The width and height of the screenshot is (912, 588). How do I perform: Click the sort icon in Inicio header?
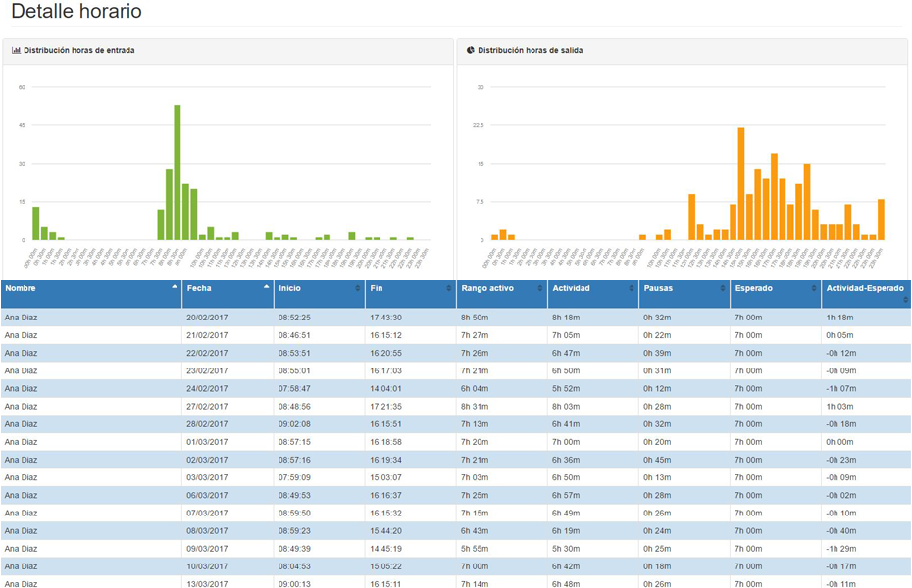click(x=357, y=288)
